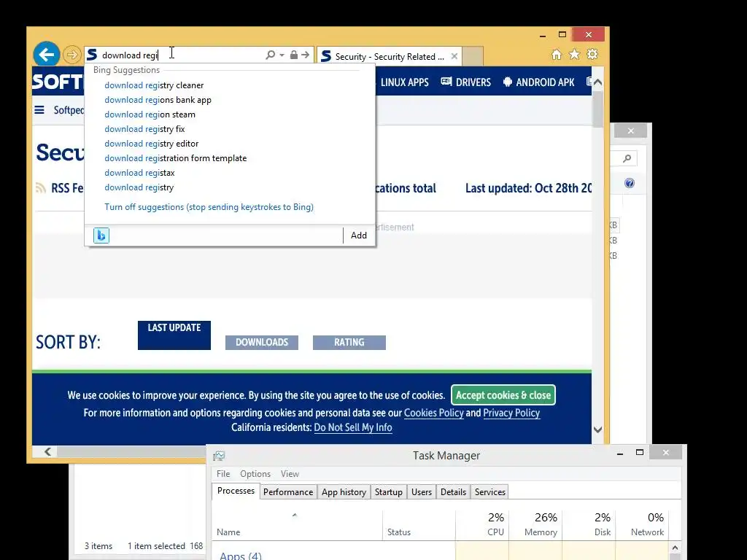The height and width of the screenshot is (560, 747).
Task: Switch to Services tab in Task Manager
Action: coord(489,492)
